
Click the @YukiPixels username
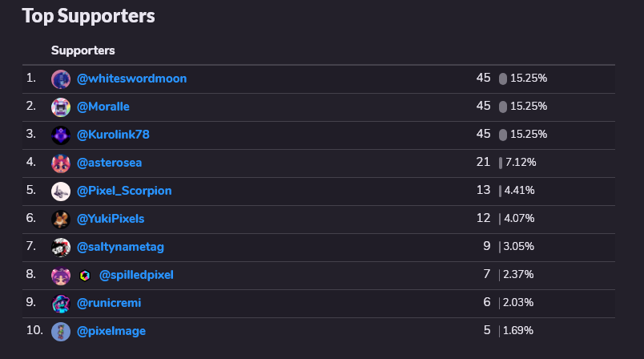coord(111,219)
